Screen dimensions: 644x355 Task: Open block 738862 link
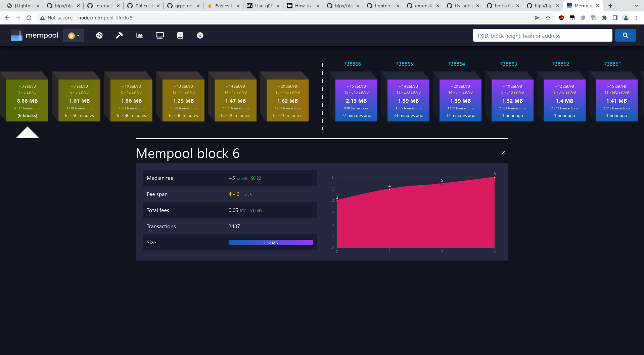point(560,64)
